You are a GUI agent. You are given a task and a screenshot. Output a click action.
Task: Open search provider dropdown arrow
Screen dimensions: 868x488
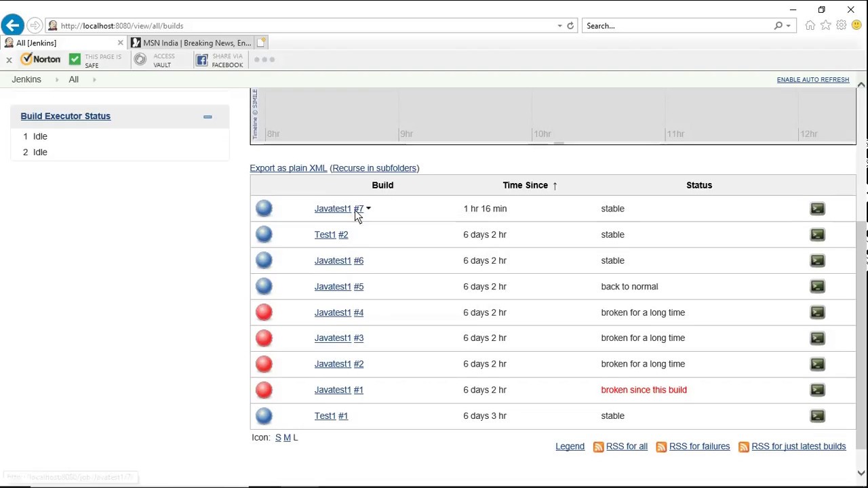tap(788, 26)
